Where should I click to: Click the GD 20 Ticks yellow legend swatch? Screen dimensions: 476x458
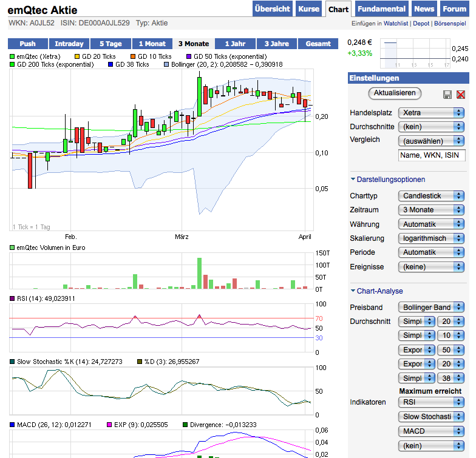(x=77, y=56)
